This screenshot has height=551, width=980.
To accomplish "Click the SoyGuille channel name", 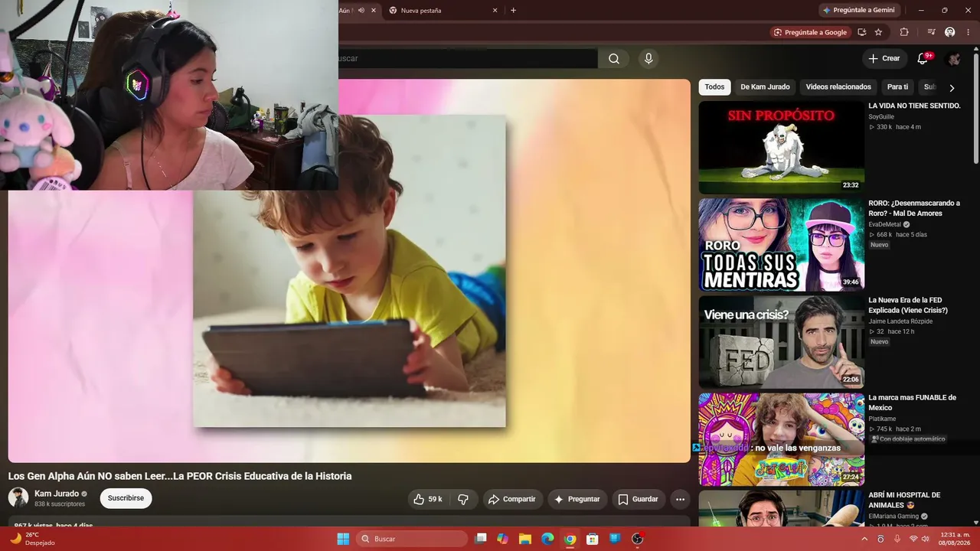I will [x=881, y=116].
